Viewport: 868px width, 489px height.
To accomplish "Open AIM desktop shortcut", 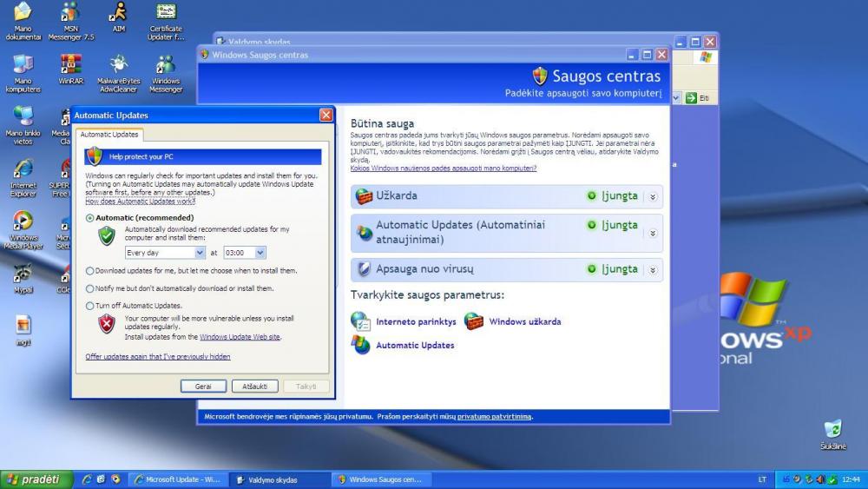I will pos(118,12).
